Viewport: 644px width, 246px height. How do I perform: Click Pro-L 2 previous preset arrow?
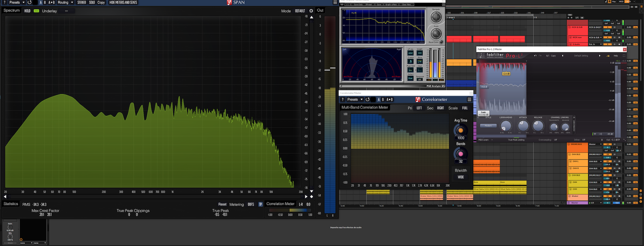[x=562, y=56]
